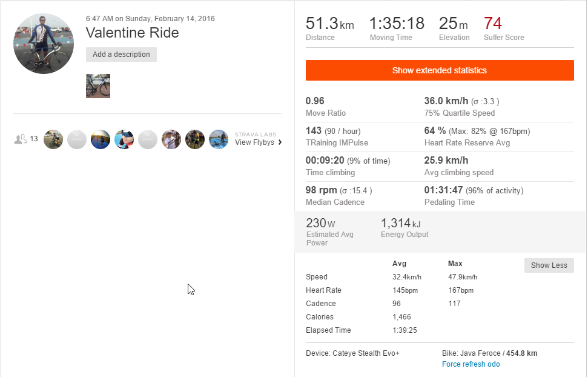Collapse details with Show Less
Image resolution: width=588 pixels, height=377 pixels.
(x=549, y=265)
